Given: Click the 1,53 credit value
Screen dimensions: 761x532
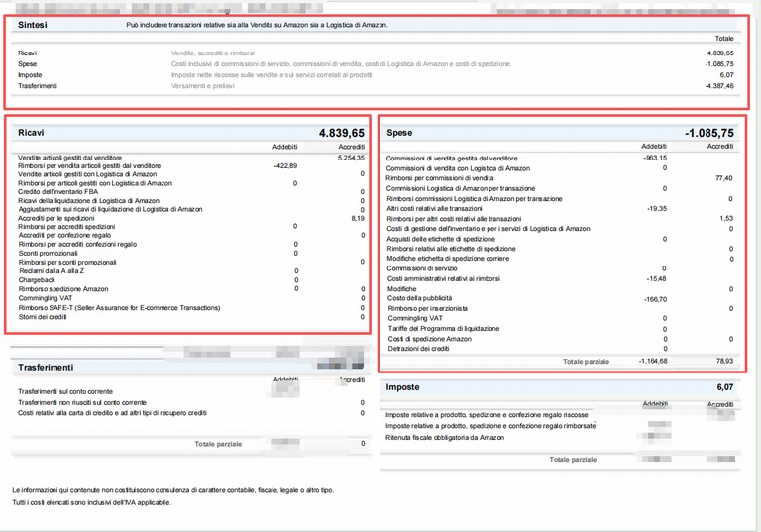Looking at the screenshot, I should coord(726,218).
